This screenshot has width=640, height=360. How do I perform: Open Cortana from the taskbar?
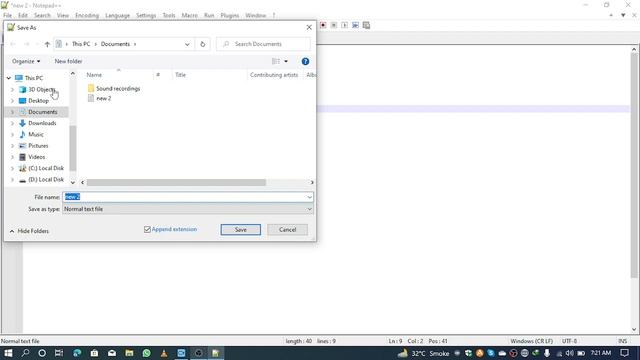tap(42, 353)
